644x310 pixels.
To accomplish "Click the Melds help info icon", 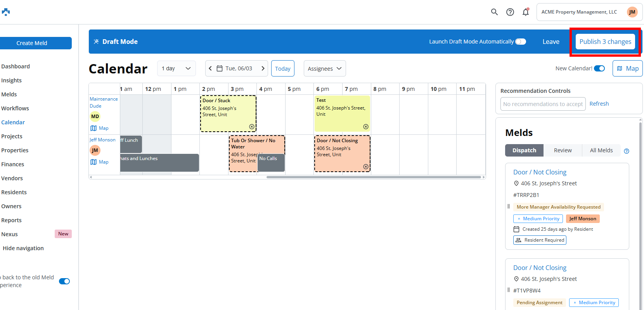I will (626, 151).
